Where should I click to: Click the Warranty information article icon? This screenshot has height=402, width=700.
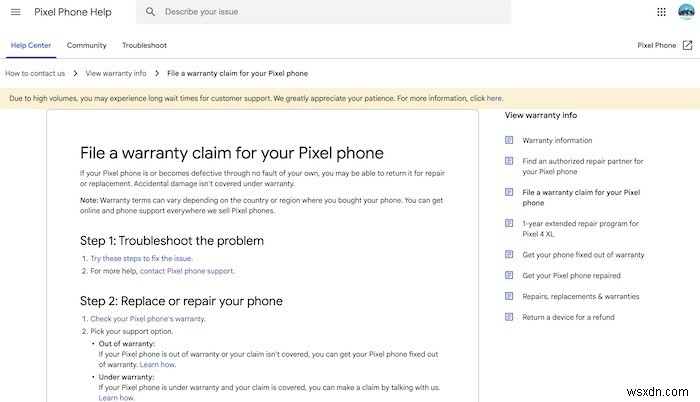coord(510,140)
